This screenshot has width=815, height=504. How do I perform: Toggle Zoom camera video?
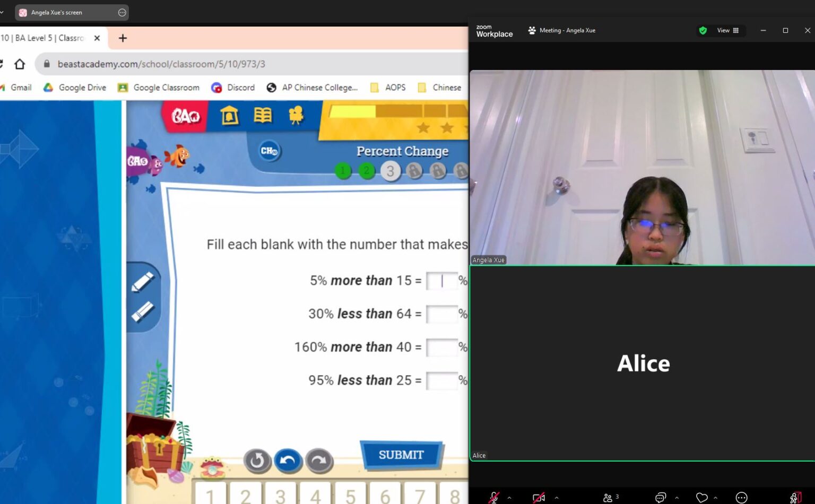539,498
